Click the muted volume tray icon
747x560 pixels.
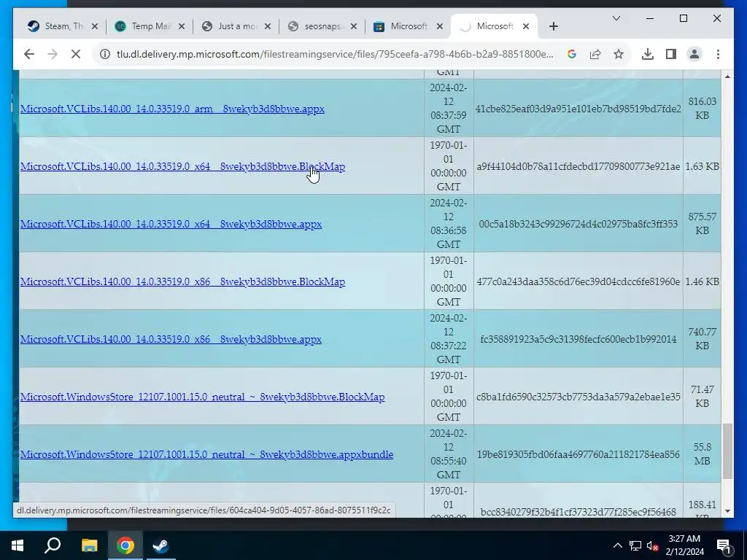[652, 545]
